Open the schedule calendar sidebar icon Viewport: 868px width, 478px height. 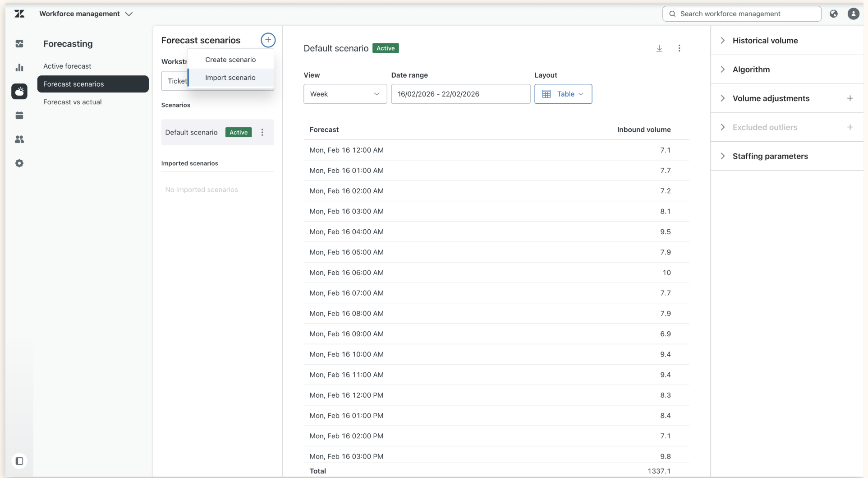click(x=19, y=116)
